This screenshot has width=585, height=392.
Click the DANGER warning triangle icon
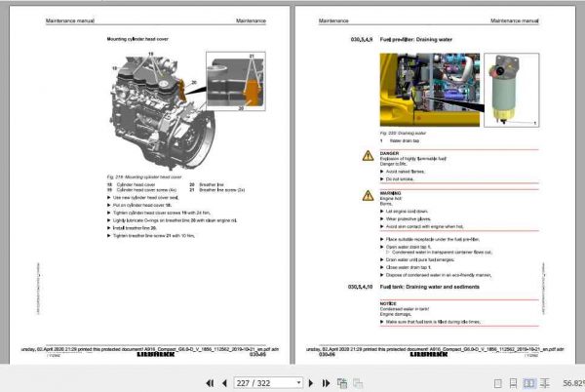(x=368, y=156)
